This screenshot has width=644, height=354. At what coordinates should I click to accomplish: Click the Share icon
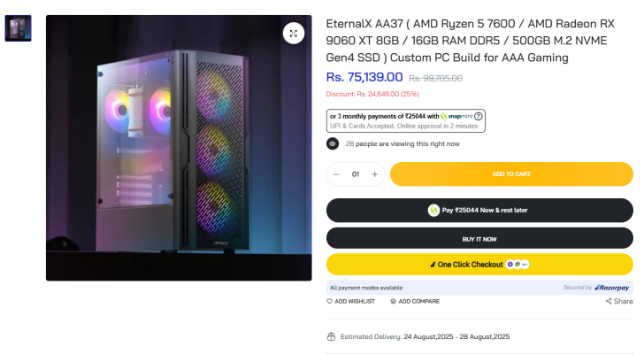[609, 301]
